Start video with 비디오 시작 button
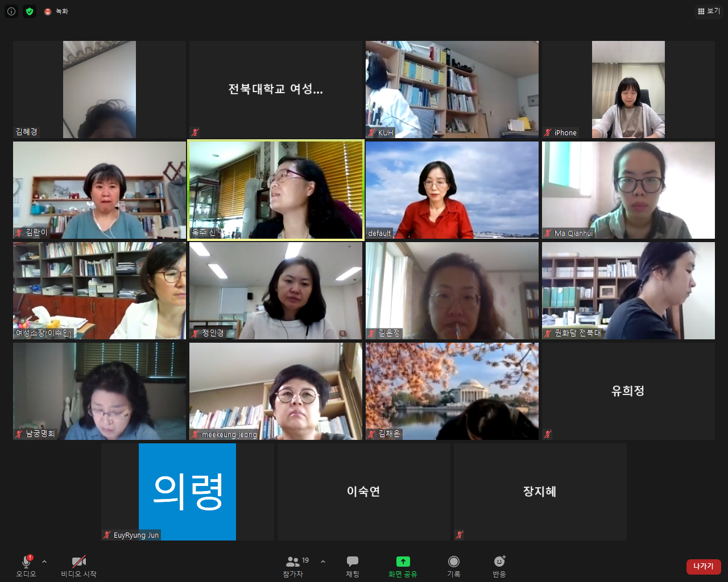Viewport: 728px width, 582px height. (78, 566)
